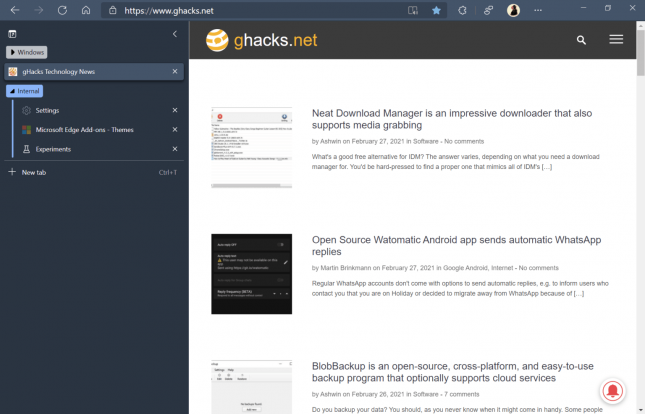
Task: Open Watomatic Android app article headline
Action: click(456, 246)
